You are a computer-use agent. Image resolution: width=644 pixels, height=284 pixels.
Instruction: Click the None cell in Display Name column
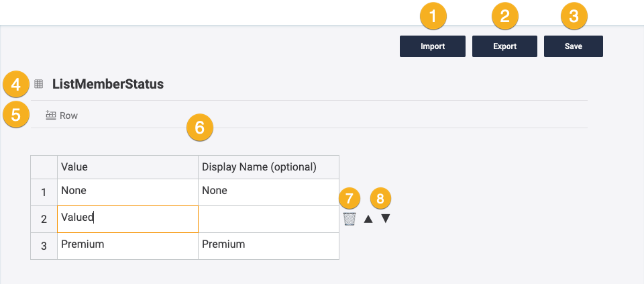(x=268, y=192)
